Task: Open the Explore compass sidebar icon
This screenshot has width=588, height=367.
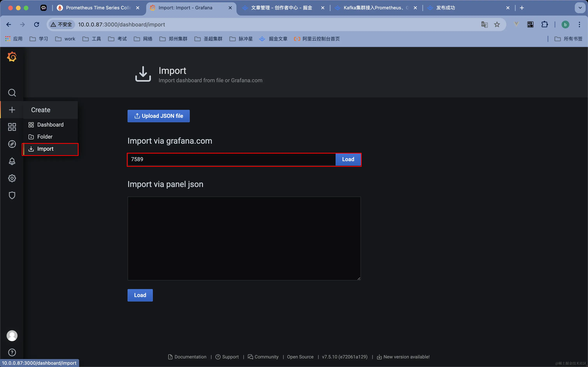Action: (12, 144)
